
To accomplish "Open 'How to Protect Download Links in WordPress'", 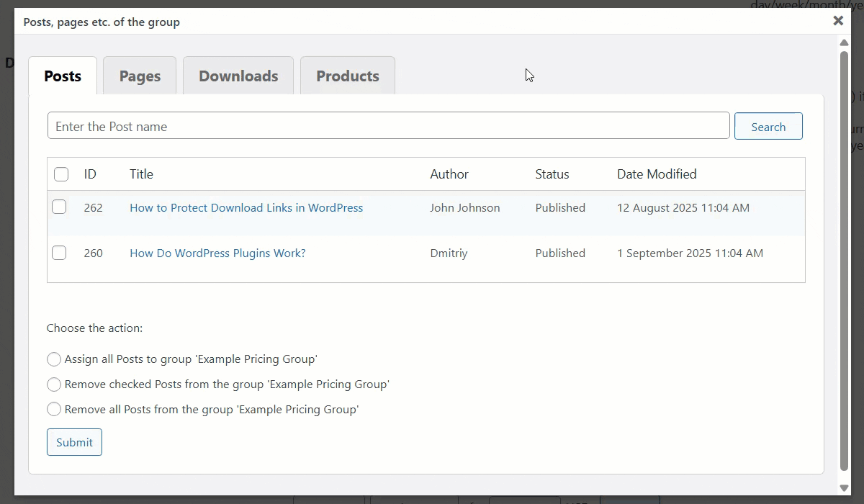I will (x=246, y=207).
